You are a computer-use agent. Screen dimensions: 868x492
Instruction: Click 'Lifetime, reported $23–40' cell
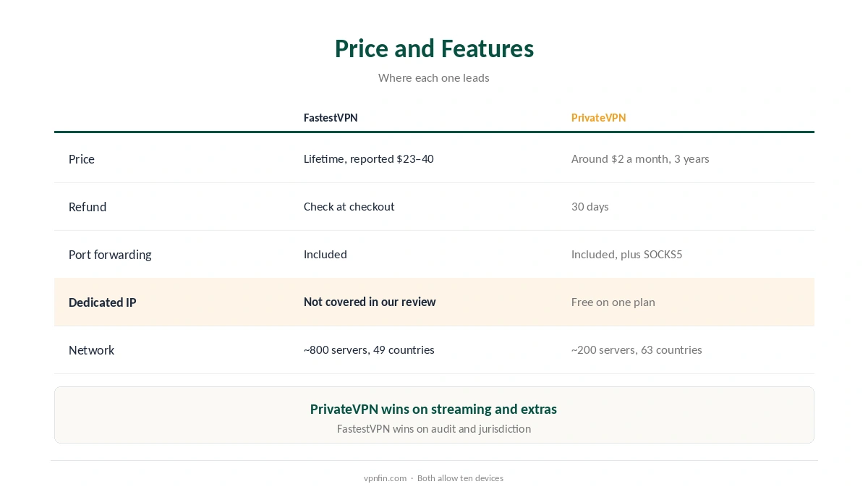369,159
